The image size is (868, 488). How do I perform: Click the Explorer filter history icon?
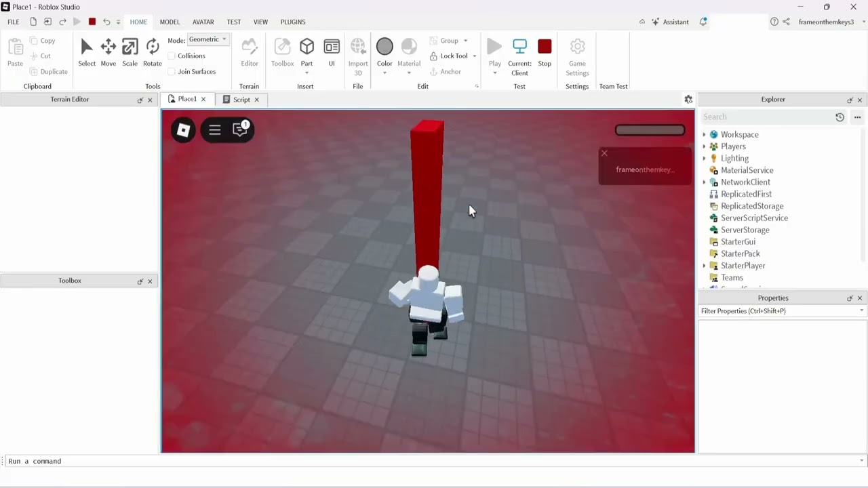(840, 117)
